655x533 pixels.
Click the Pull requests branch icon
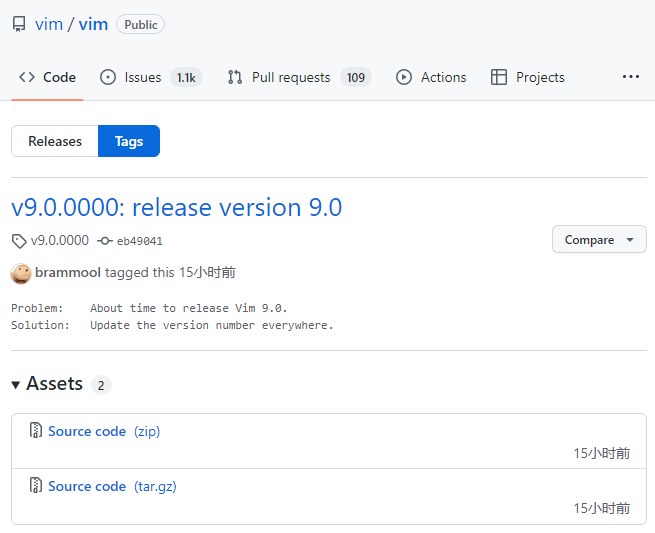(235, 77)
